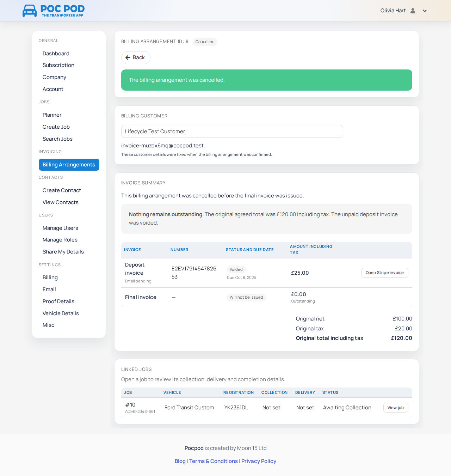Open the Terms & Conditions link
This screenshot has height=476, width=451.
click(x=214, y=461)
